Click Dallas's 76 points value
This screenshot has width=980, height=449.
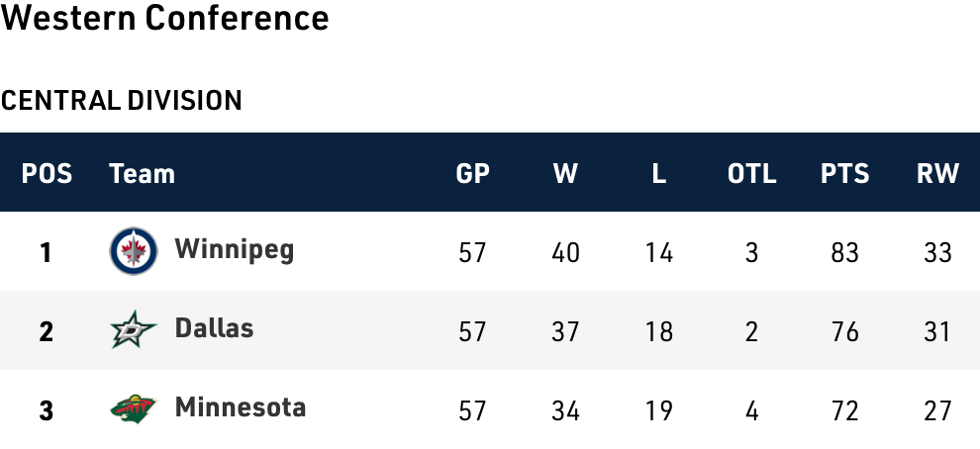[x=844, y=331]
